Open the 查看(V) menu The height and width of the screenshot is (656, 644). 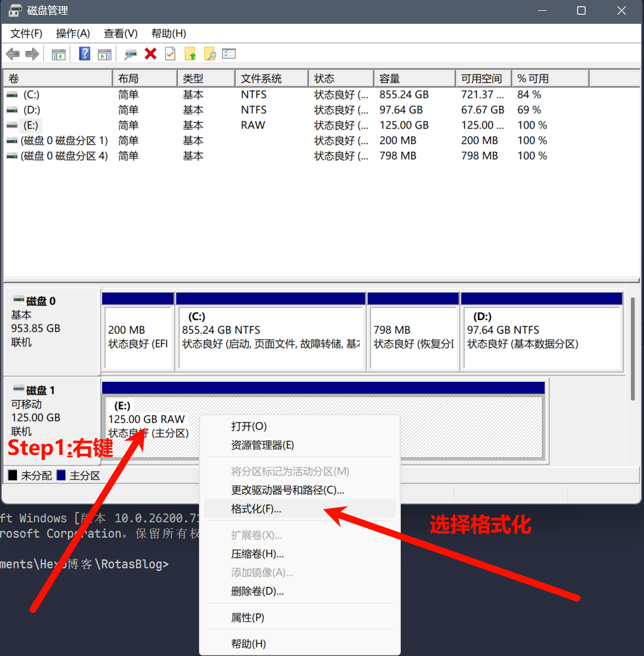click(120, 33)
